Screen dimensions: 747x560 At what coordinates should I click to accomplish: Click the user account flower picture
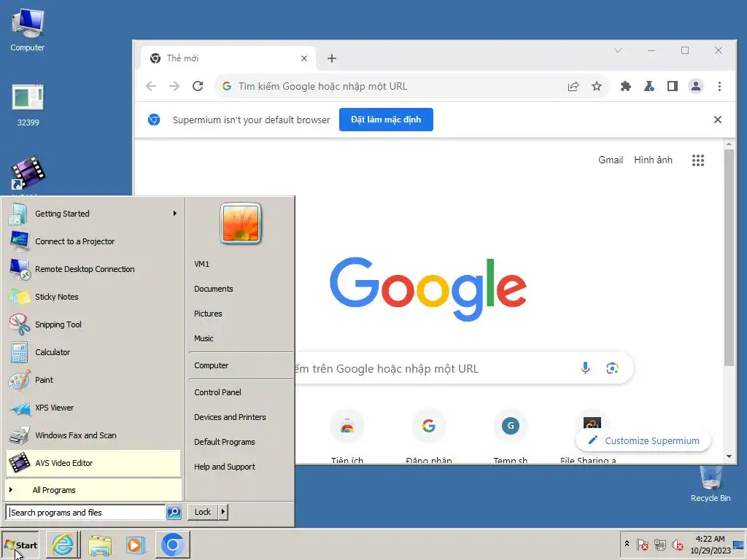click(241, 223)
